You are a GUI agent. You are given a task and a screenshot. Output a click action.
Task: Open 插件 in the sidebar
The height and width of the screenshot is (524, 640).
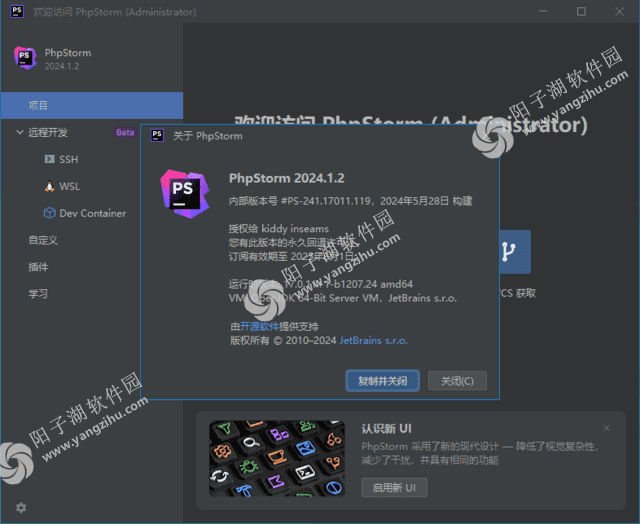[x=38, y=267]
